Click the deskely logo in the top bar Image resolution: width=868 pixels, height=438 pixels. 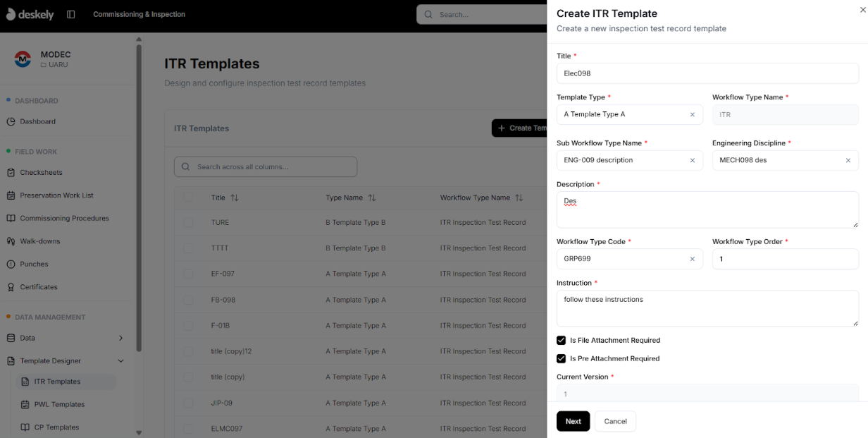30,14
